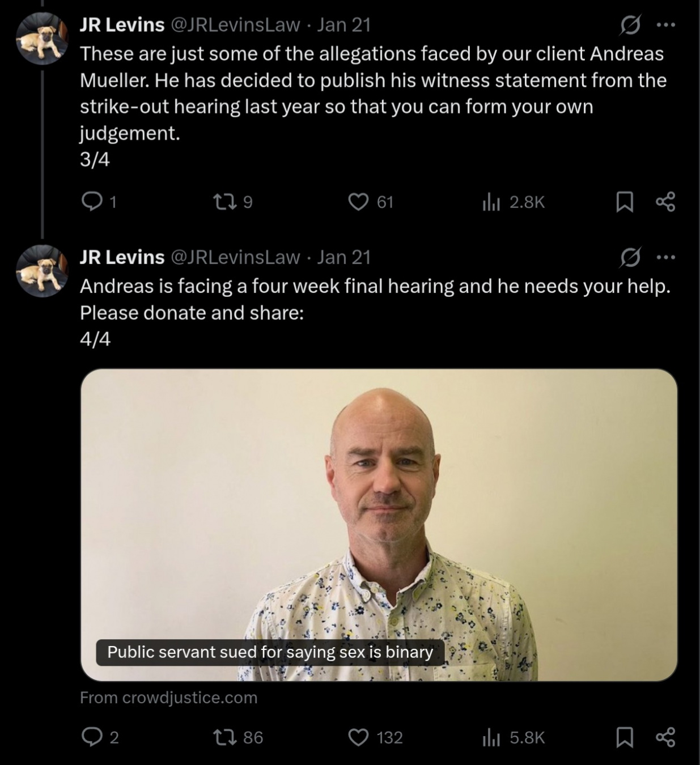Open Grok icon on the 4/4 tweet
The height and width of the screenshot is (765, 700).
point(630,258)
